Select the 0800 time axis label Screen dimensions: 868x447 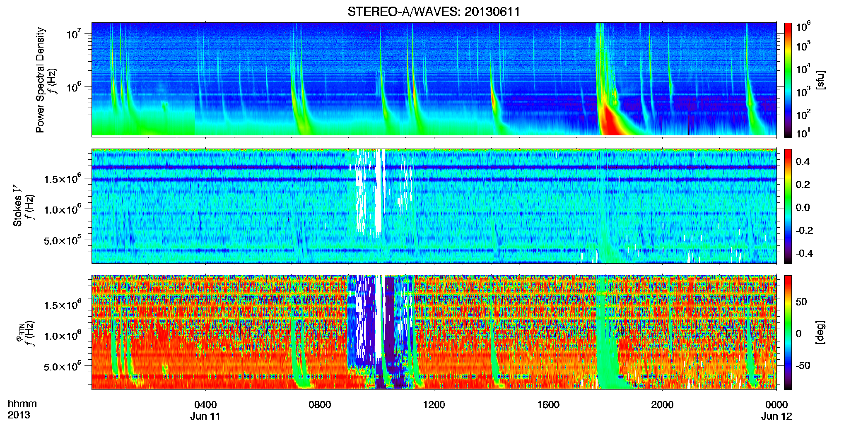(320, 404)
